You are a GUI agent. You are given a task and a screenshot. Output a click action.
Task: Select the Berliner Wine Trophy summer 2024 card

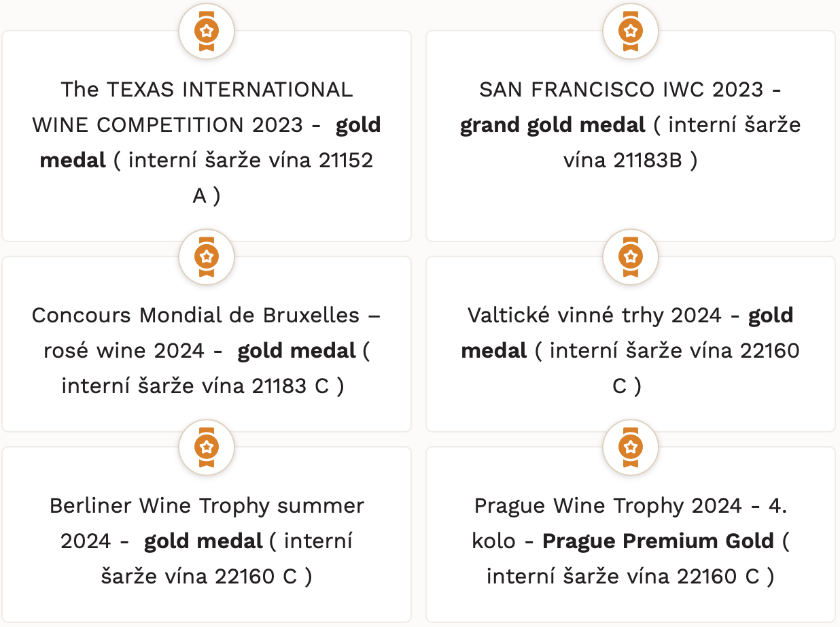207,535
